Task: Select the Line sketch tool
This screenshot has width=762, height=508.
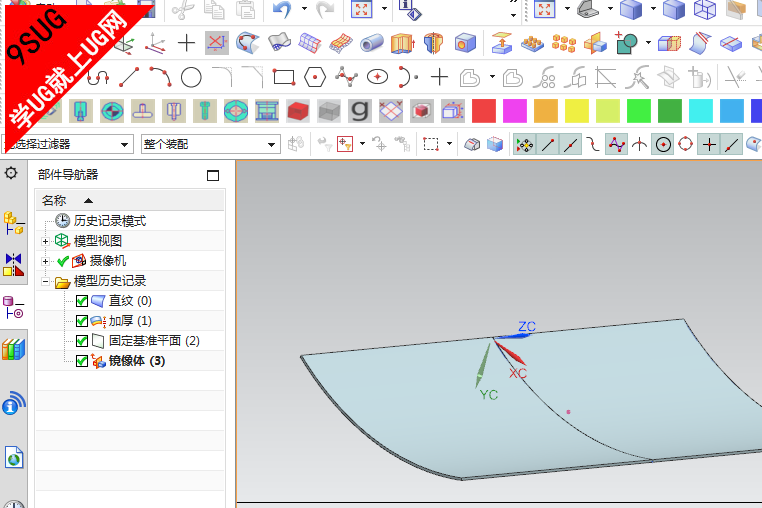Action: tap(129, 77)
